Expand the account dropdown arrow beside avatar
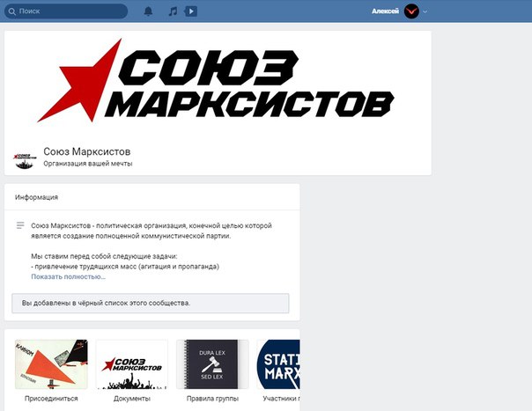Viewport: 532px width, 411px height. (x=425, y=11)
